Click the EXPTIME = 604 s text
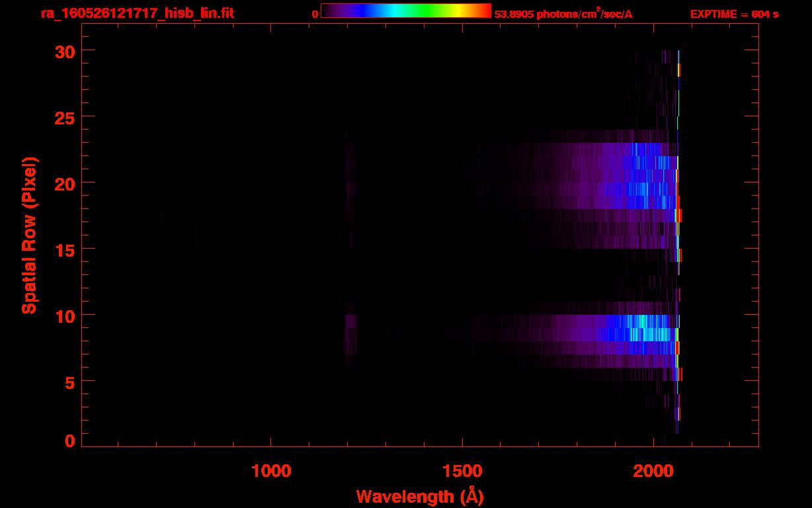 (x=734, y=15)
